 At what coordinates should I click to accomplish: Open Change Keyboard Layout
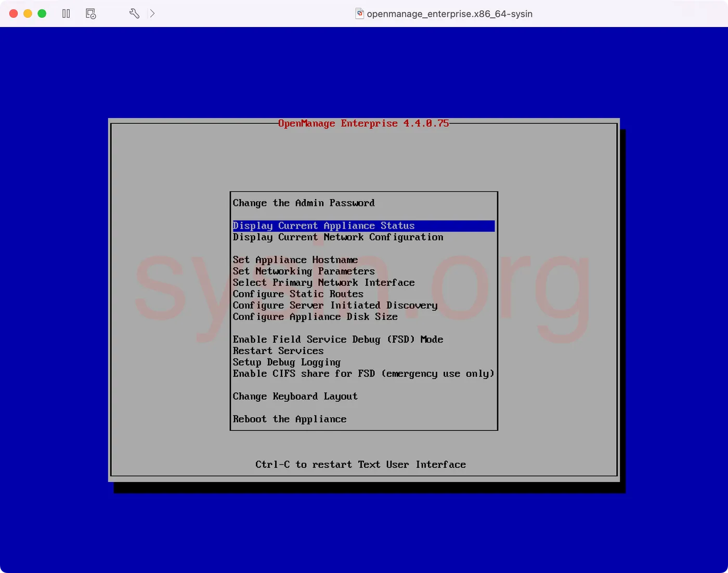pos(295,397)
